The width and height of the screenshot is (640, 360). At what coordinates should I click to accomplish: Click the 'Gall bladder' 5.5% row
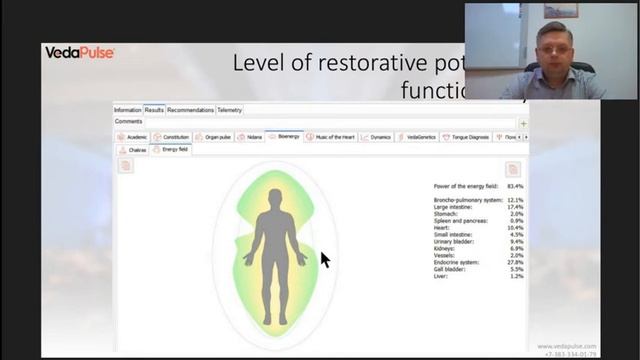(x=478, y=269)
